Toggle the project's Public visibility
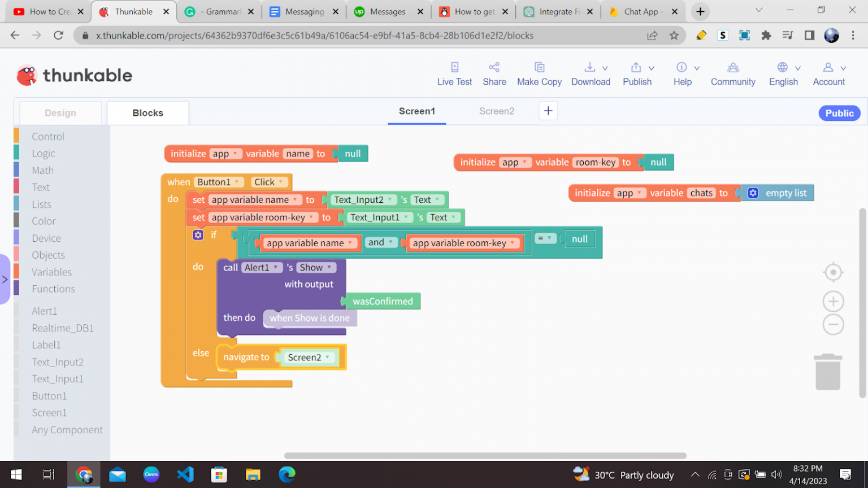Viewport: 868px width, 488px height. point(839,113)
